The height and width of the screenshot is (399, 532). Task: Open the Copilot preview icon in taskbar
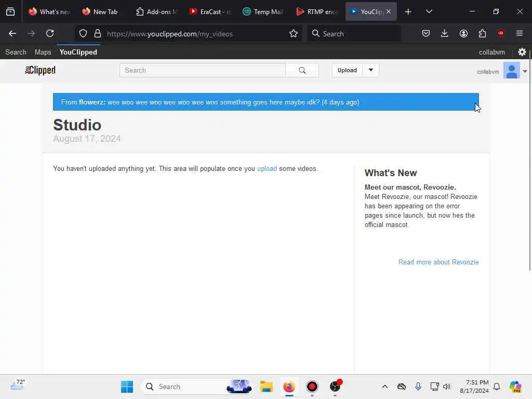pos(515,387)
